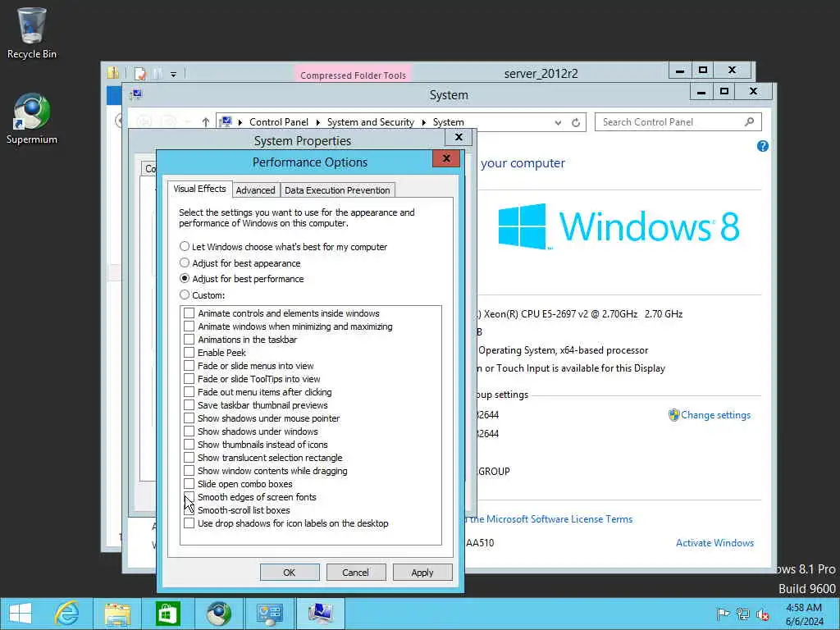Screen dimensions: 840x630
Task: Enable Show translucent selection rectangle
Action: [x=189, y=458]
